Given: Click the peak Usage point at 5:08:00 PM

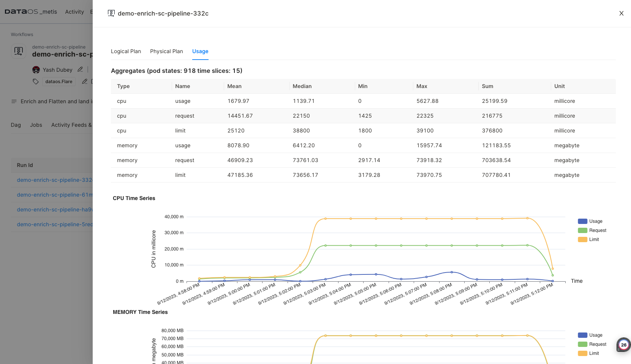Looking at the screenshot, I should coord(452,272).
